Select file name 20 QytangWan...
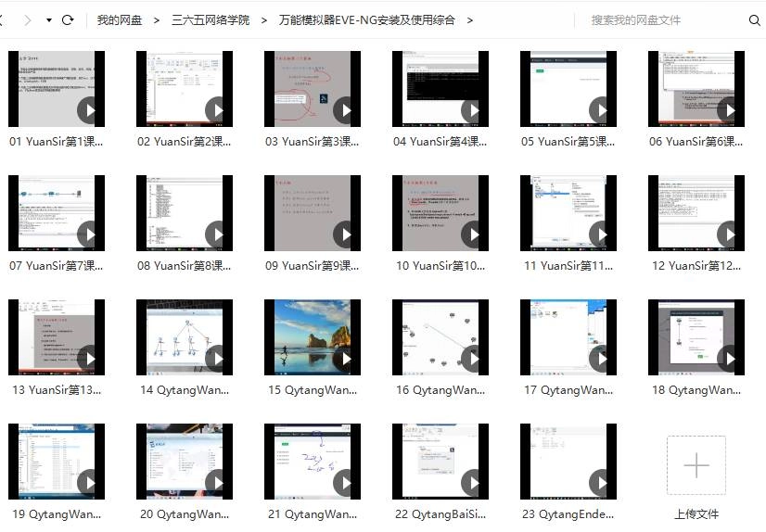Image resolution: width=766 pixels, height=532 pixels. click(185, 514)
